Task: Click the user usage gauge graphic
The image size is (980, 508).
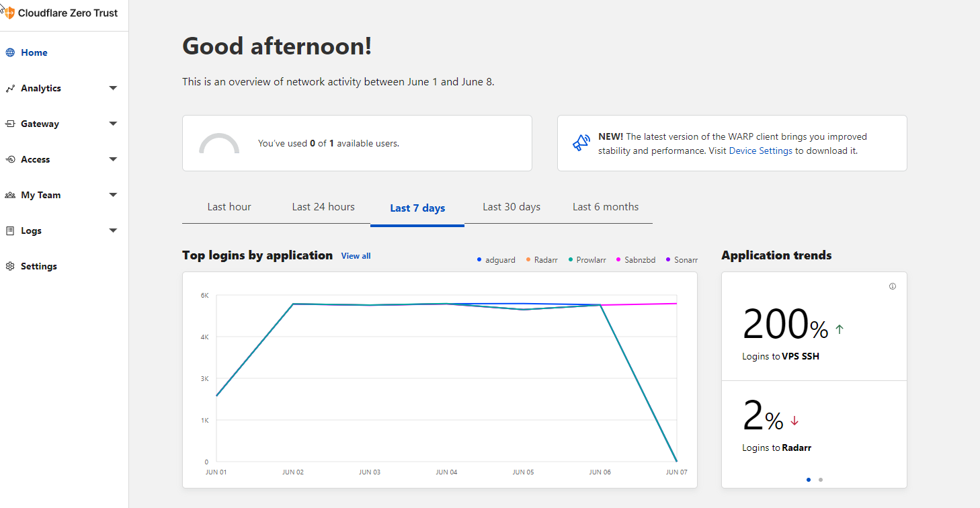Action: [219, 143]
